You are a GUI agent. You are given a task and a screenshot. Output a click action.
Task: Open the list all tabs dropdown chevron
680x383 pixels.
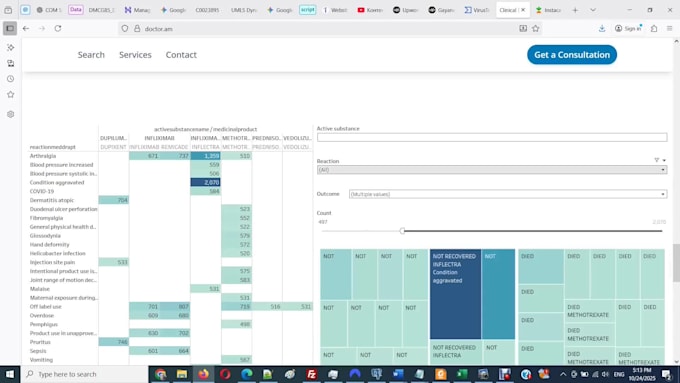click(593, 10)
